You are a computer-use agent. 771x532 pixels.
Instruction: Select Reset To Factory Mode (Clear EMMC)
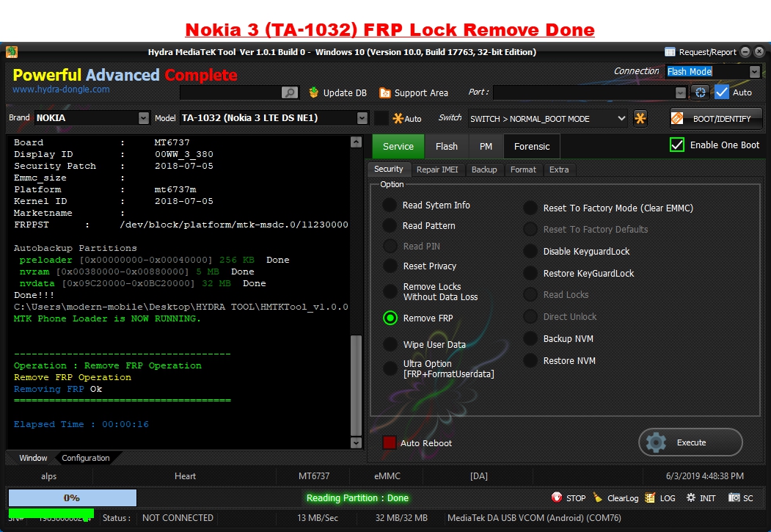[x=530, y=208]
